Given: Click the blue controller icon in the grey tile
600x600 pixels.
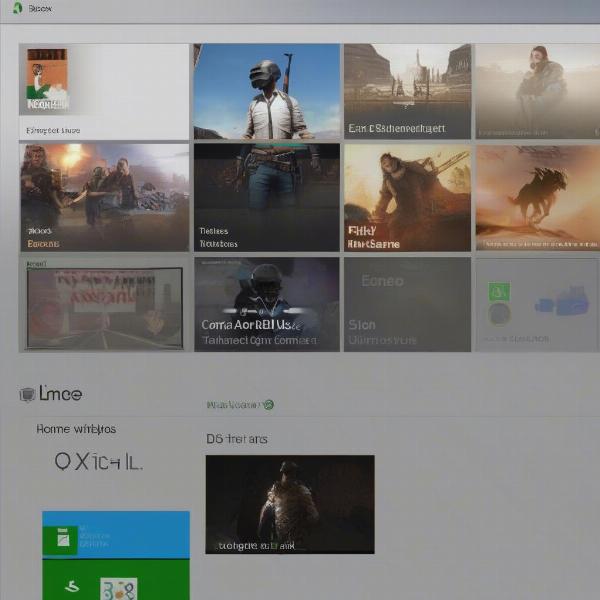Looking at the screenshot, I should coord(561,301).
